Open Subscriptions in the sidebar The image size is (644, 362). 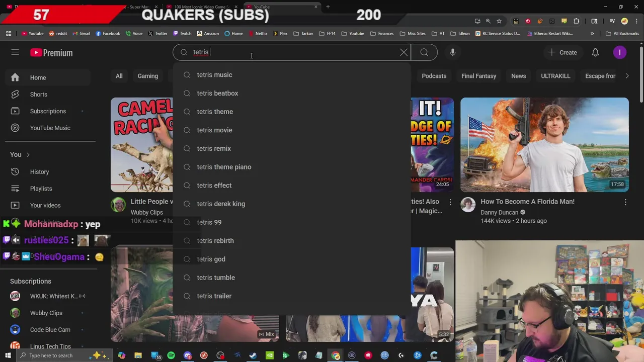click(48, 111)
